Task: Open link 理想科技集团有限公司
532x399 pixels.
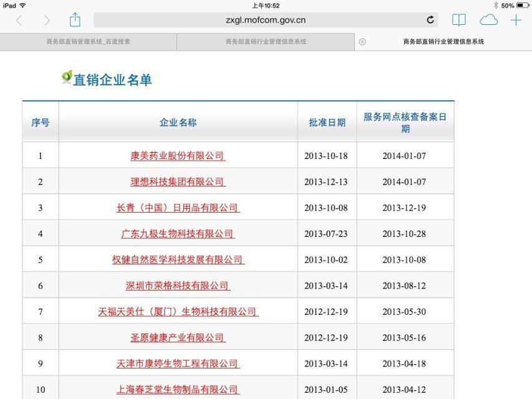Action: pyautogui.click(x=178, y=182)
